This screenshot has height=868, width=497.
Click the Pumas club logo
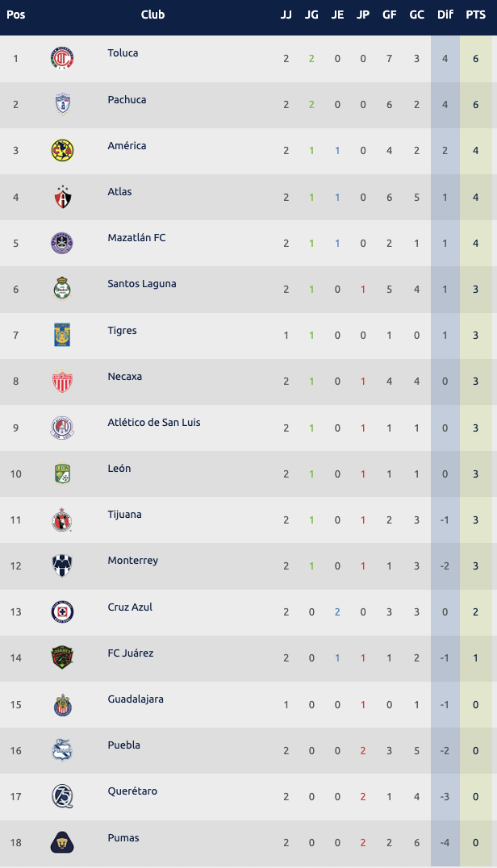coord(62,841)
